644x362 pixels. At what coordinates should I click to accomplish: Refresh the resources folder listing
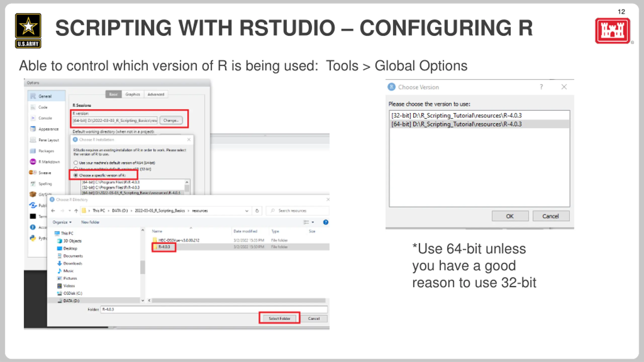pyautogui.click(x=257, y=211)
